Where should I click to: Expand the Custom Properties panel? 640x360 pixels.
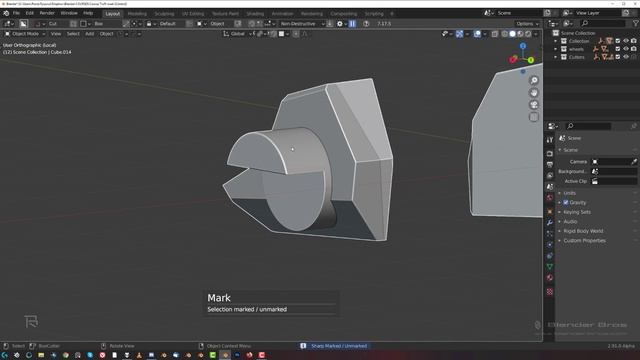(584, 241)
